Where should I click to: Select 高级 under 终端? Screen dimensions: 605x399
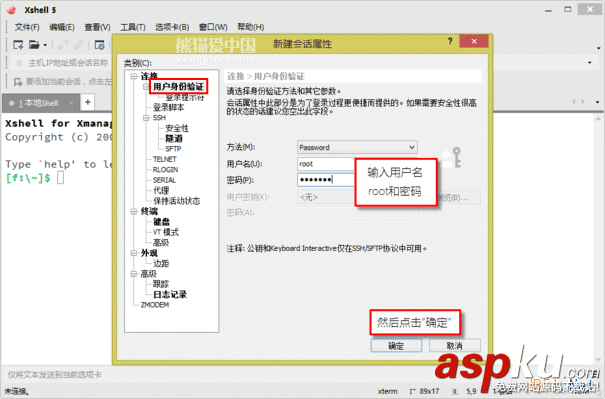click(161, 243)
